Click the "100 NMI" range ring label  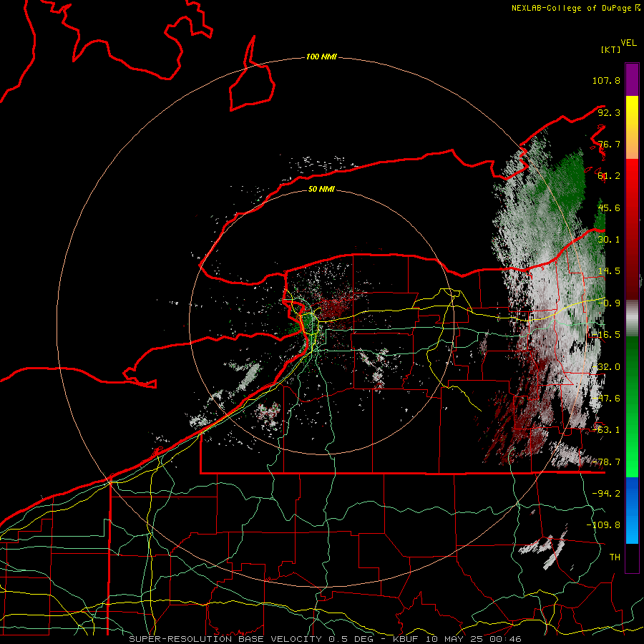coord(321,57)
